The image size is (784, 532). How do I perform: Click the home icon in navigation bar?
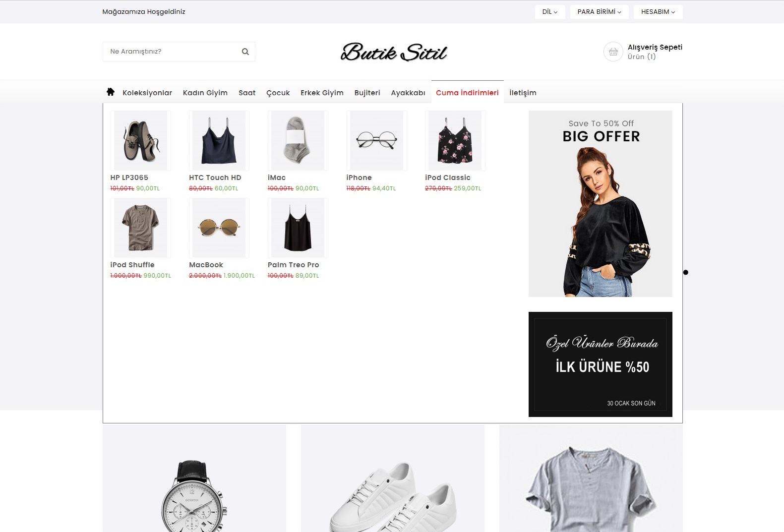pos(111,92)
